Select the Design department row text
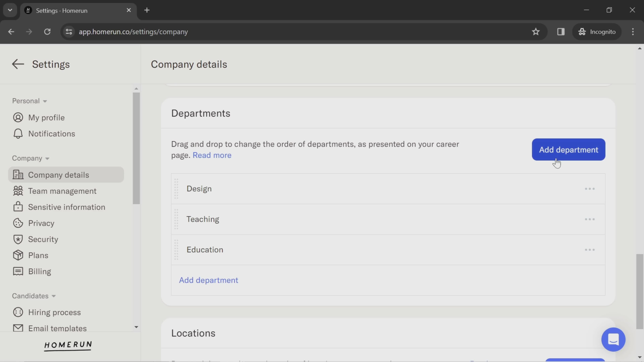 click(x=199, y=189)
